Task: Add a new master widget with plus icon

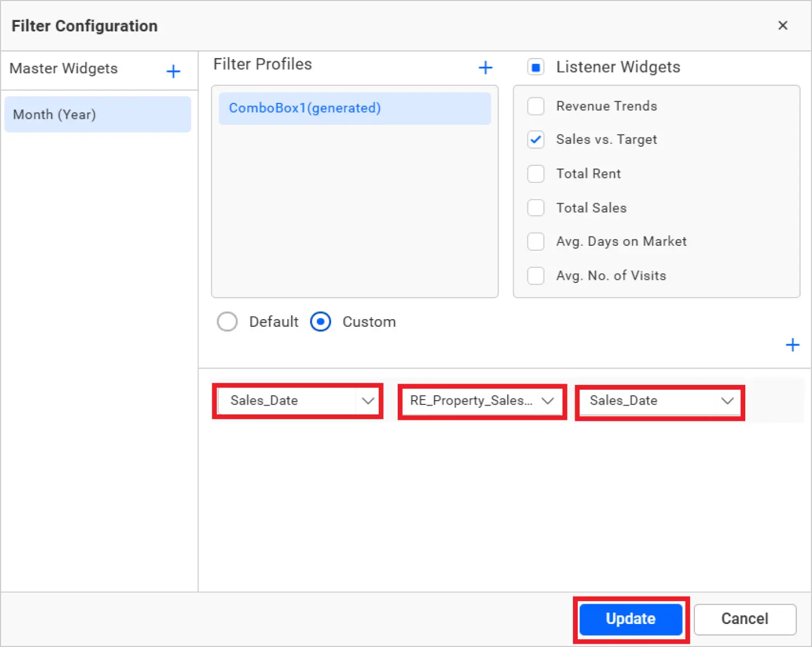Action: pyautogui.click(x=173, y=71)
